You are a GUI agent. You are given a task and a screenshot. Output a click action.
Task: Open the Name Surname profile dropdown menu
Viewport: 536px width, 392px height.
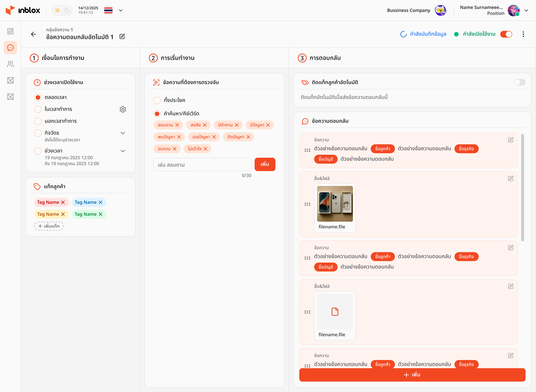(526, 10)
